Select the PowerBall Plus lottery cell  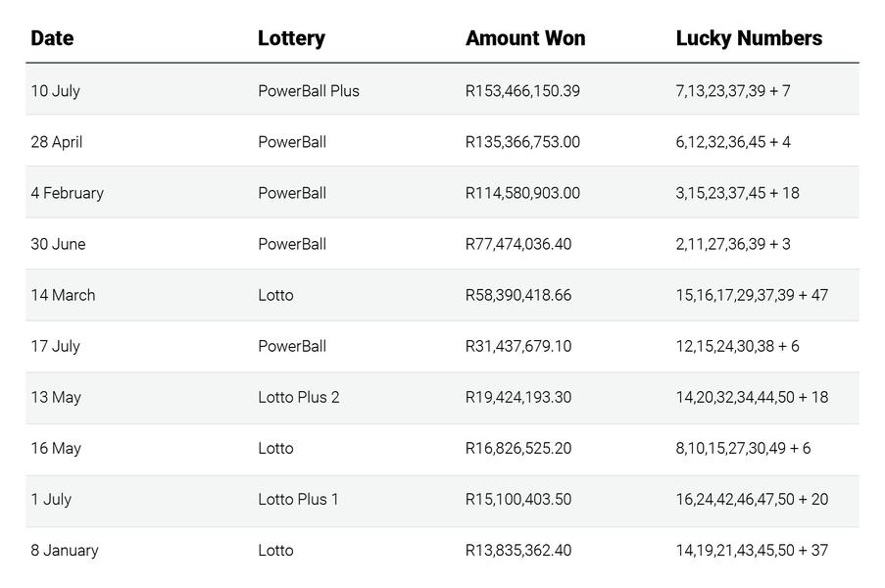309,91
